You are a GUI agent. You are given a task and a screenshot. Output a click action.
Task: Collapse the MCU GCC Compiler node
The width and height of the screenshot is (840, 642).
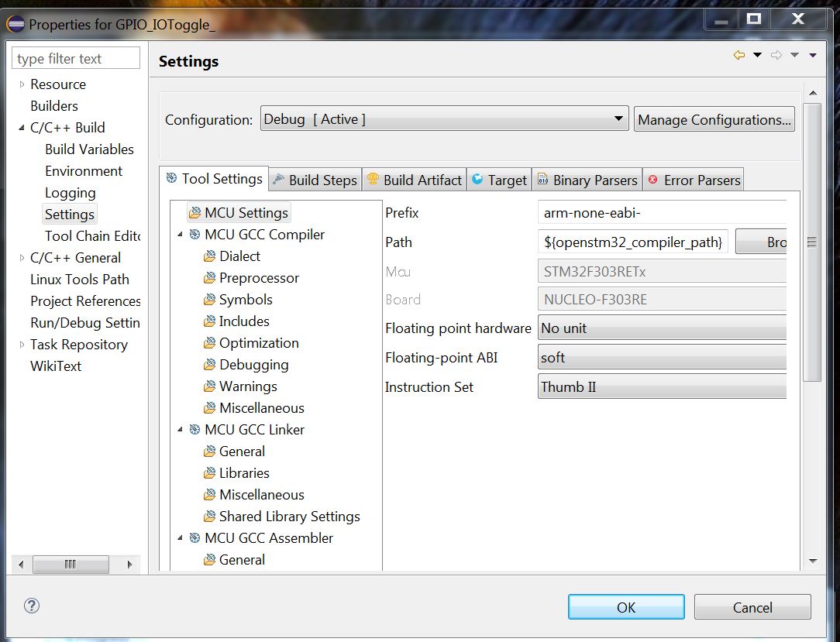(x=181, y=235)
